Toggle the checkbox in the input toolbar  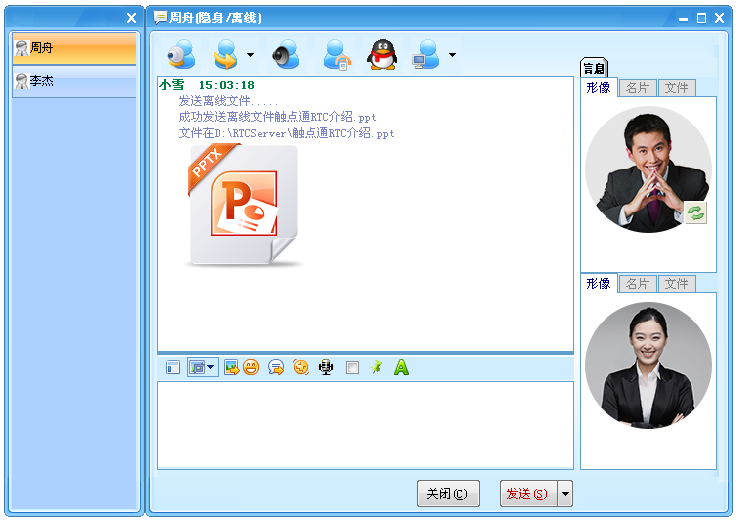click(351, 368)
